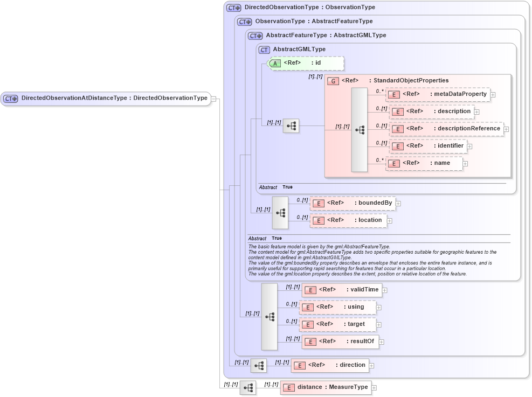The height and width of the screenshot is (397, 532).
Task: Expand the resultOf element
Action: [382, 342]
